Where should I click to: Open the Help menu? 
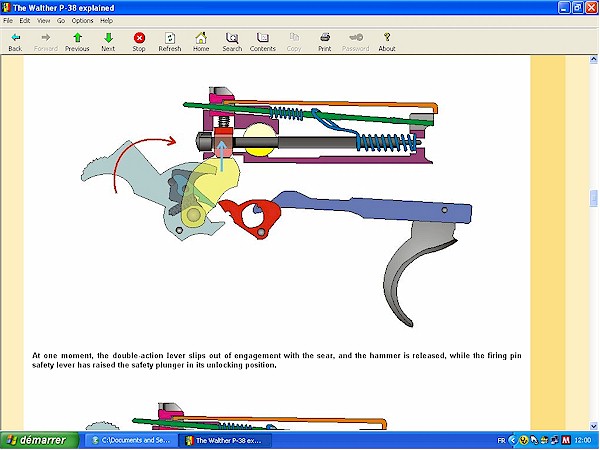pyautogui.click(x=106, y=21)
